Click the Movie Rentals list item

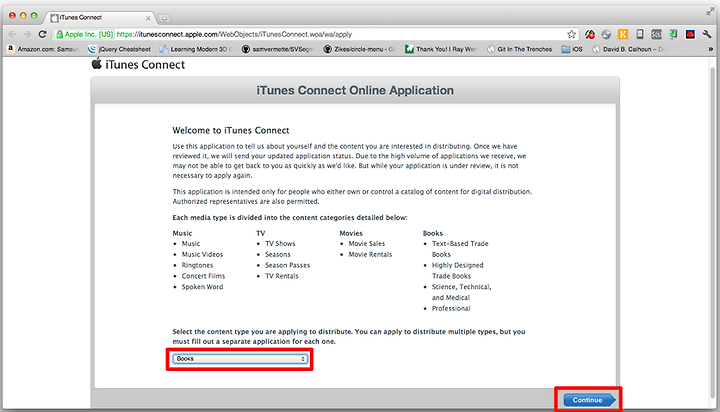coord(370,254)
